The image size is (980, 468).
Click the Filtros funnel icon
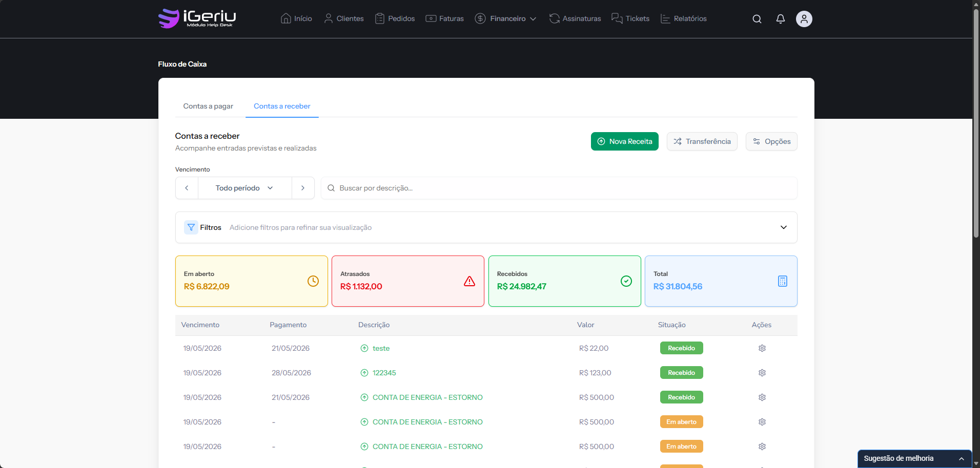coord(191,227)
